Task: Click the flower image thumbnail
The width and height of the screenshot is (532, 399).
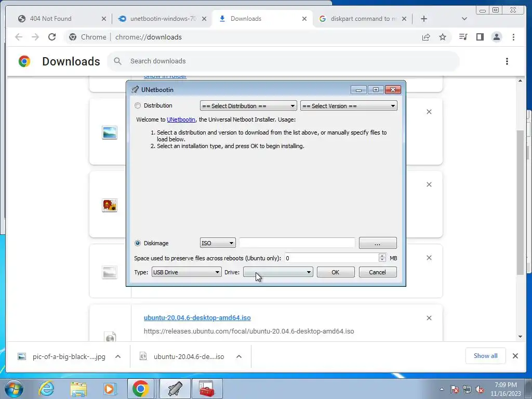Action: pos(110,205)
